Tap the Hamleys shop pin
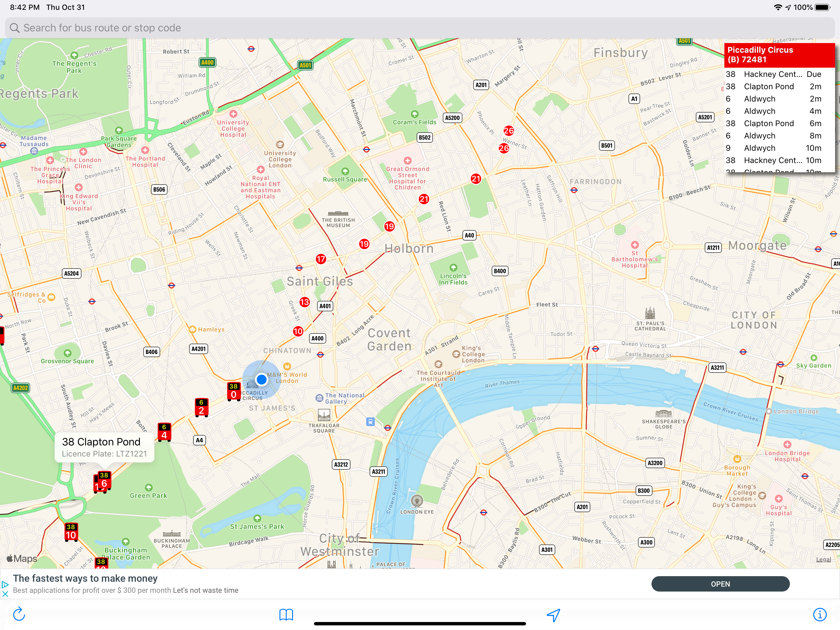The width and height of the screenshot is (840, 630). 192,329
